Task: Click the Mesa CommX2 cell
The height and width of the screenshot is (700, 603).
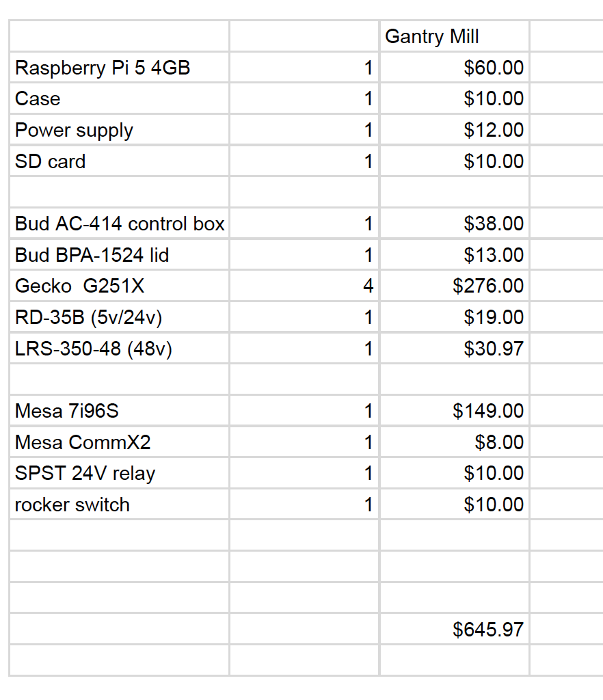Action: click(120, 442)
